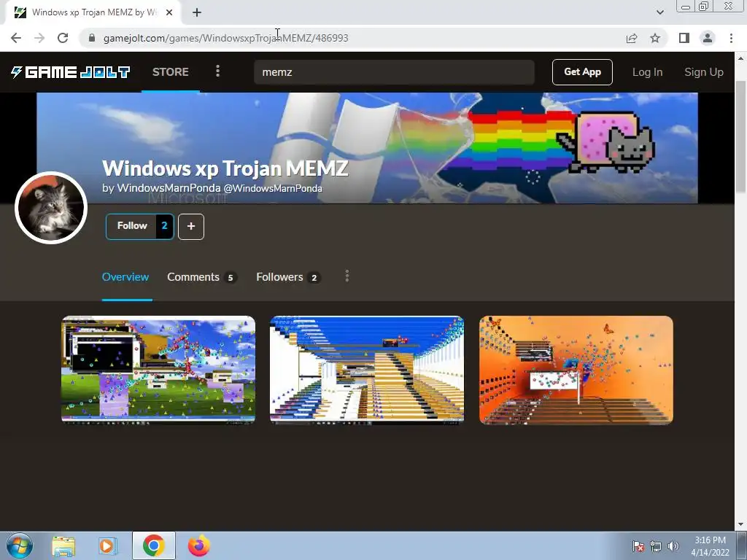Select the Overview tab

click(125, 277)
